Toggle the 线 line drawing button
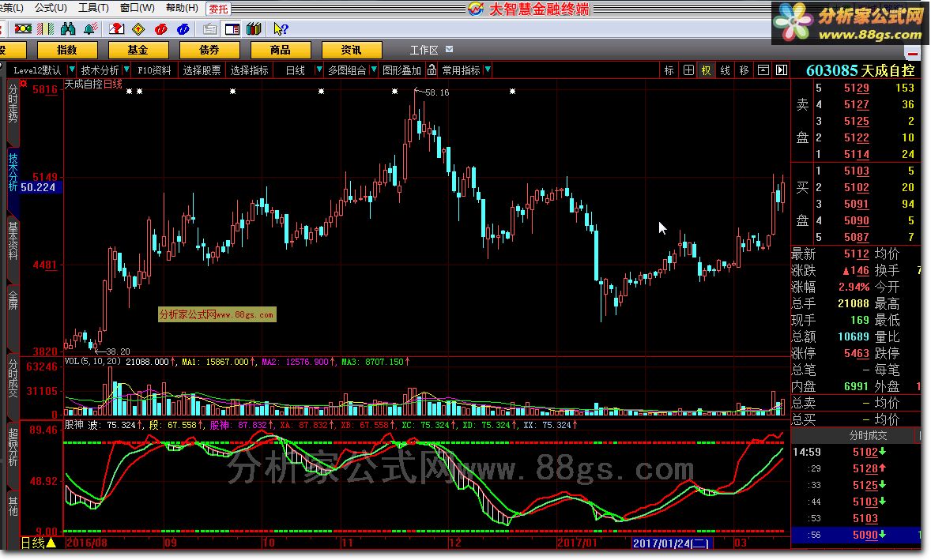 (725, 70)
